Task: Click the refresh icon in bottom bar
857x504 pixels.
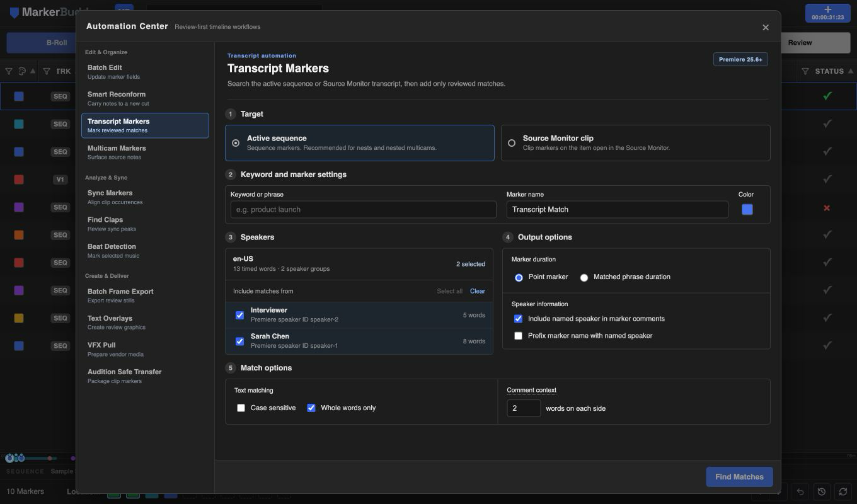Action: [x=843, y=491]
